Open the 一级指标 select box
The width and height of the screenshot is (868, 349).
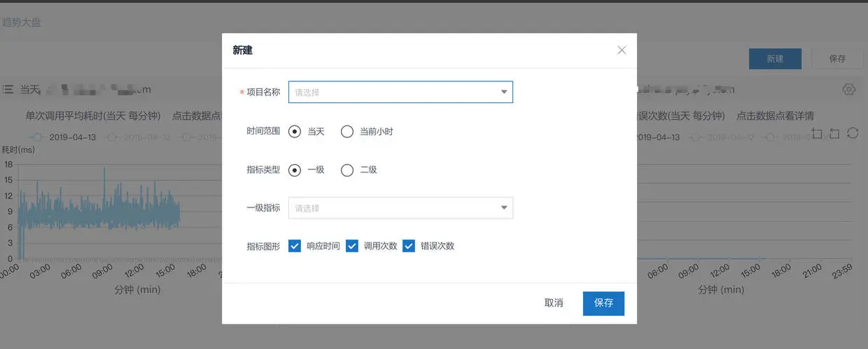[400, 208]
